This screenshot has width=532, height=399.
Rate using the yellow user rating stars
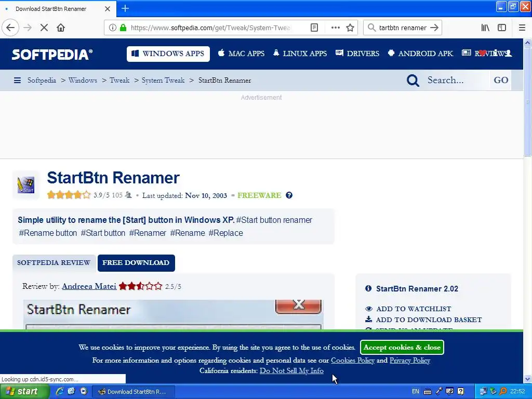[69, 195]
